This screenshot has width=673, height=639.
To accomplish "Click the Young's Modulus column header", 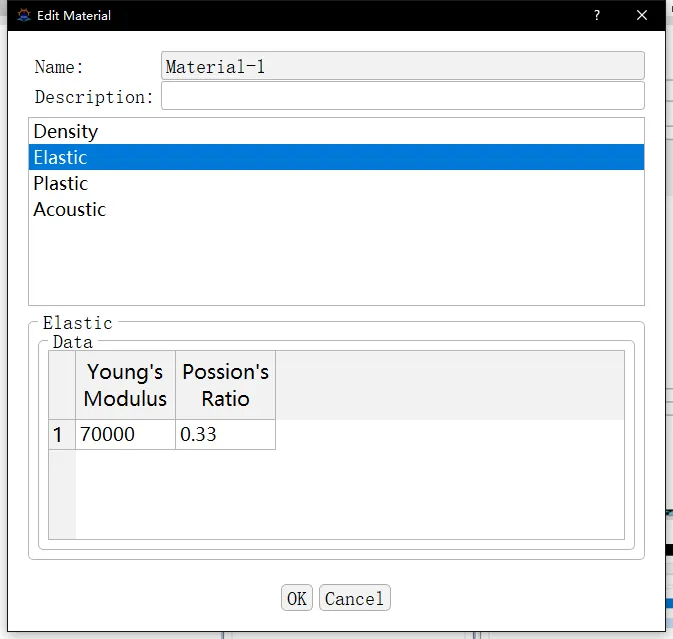I will pyautogui.click(x=125, y=385).
